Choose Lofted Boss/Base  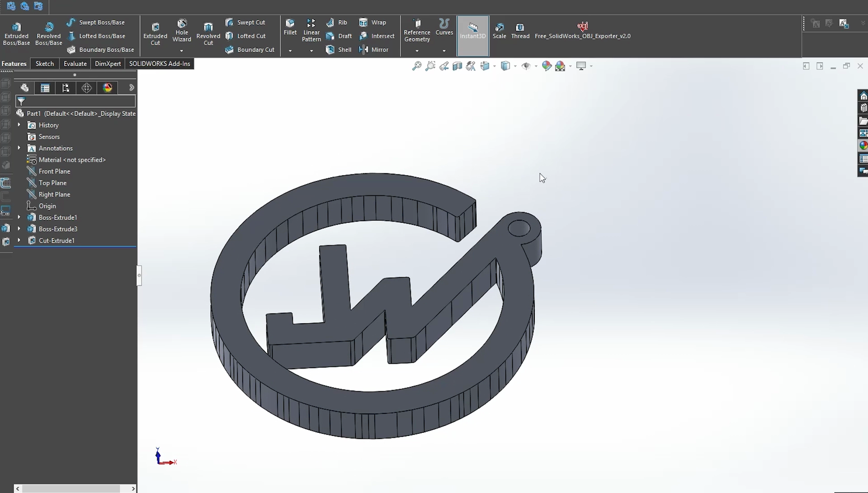click(x=96, y=36)
